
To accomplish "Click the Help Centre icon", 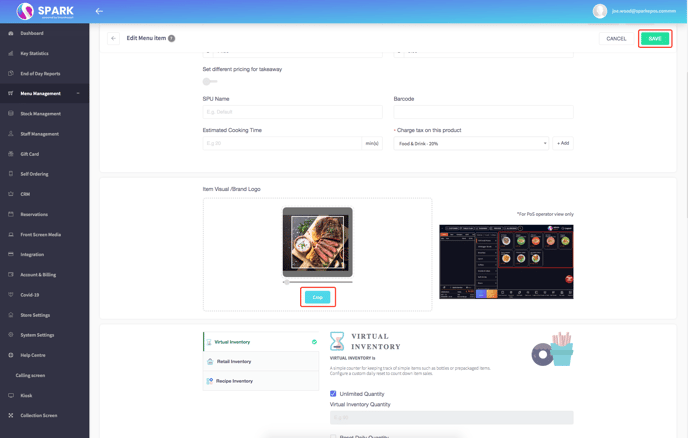I will coord(11,355).
